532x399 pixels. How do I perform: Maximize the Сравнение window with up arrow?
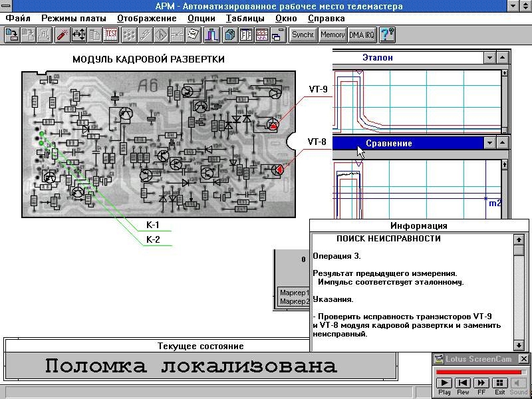tap(503, 143)
